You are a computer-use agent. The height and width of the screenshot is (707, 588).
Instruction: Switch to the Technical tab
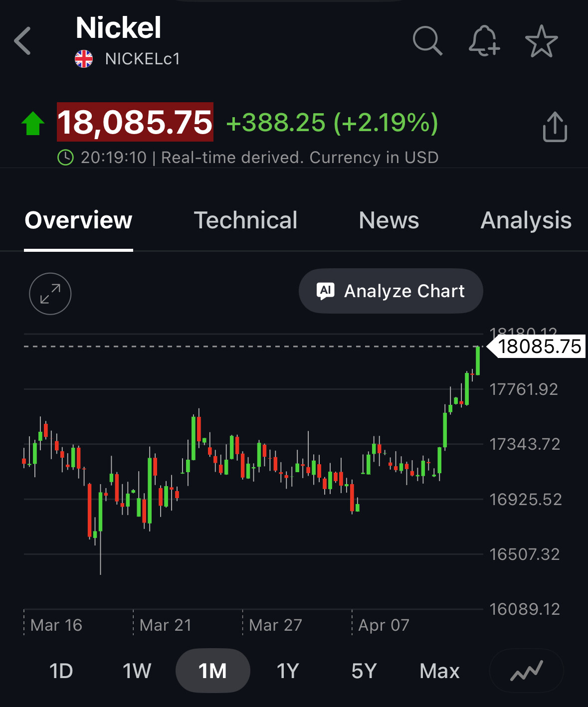245,220
